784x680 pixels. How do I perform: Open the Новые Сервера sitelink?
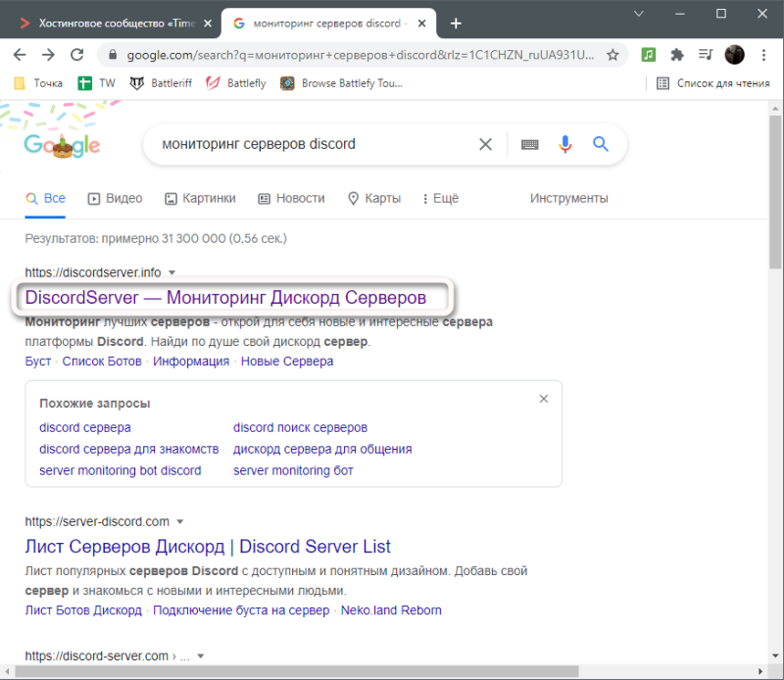click(287, 361)
